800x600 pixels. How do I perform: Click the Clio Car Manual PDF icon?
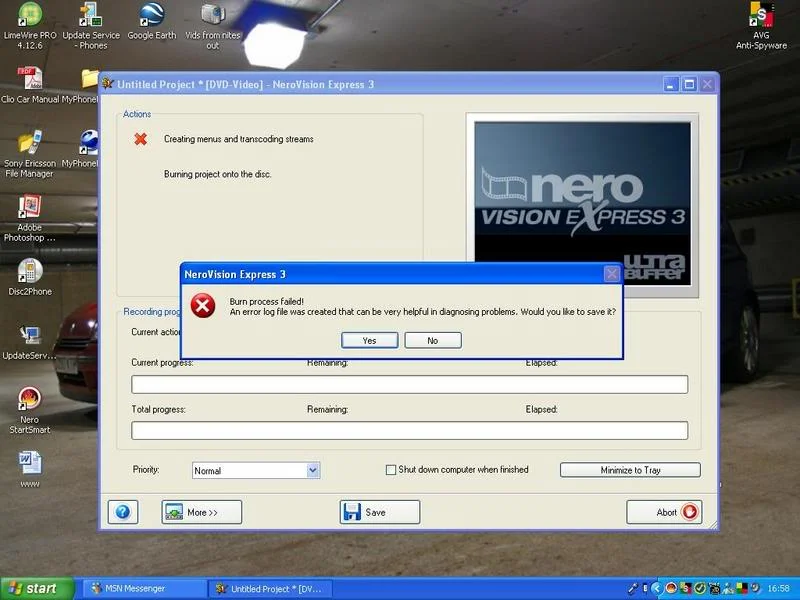pyautogui.click(x=30, y=85)
